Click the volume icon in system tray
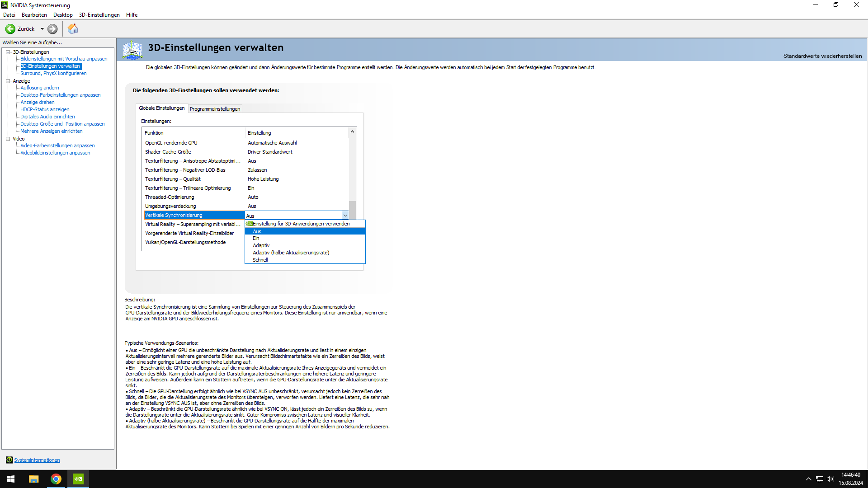This screenshot has height=488, width=868. (x=830, y=479)
